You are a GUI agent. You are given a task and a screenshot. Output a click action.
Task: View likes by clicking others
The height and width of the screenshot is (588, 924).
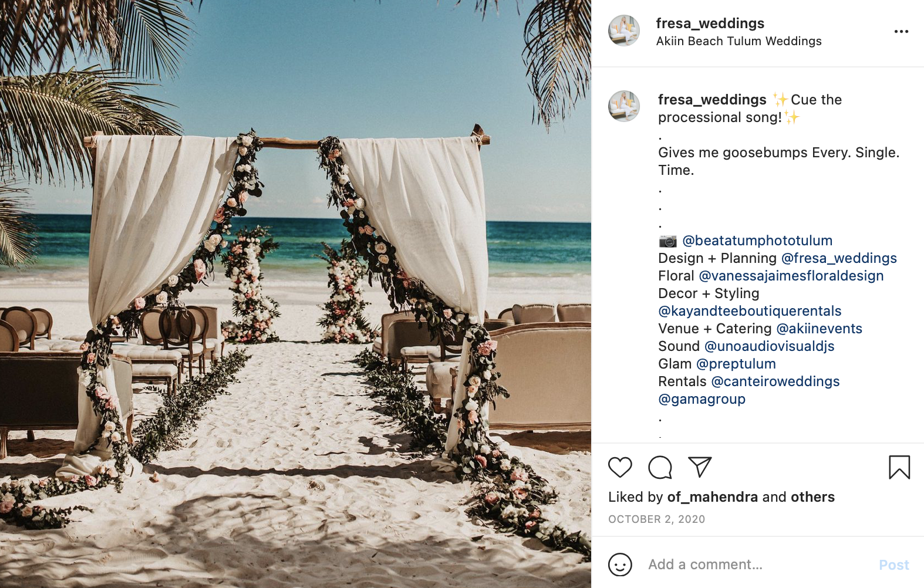(812, 497)
